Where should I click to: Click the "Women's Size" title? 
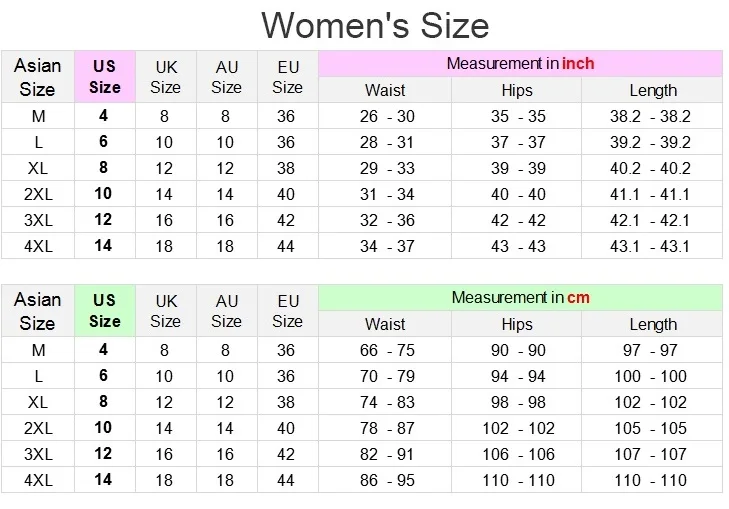click(x=375, y=24)
